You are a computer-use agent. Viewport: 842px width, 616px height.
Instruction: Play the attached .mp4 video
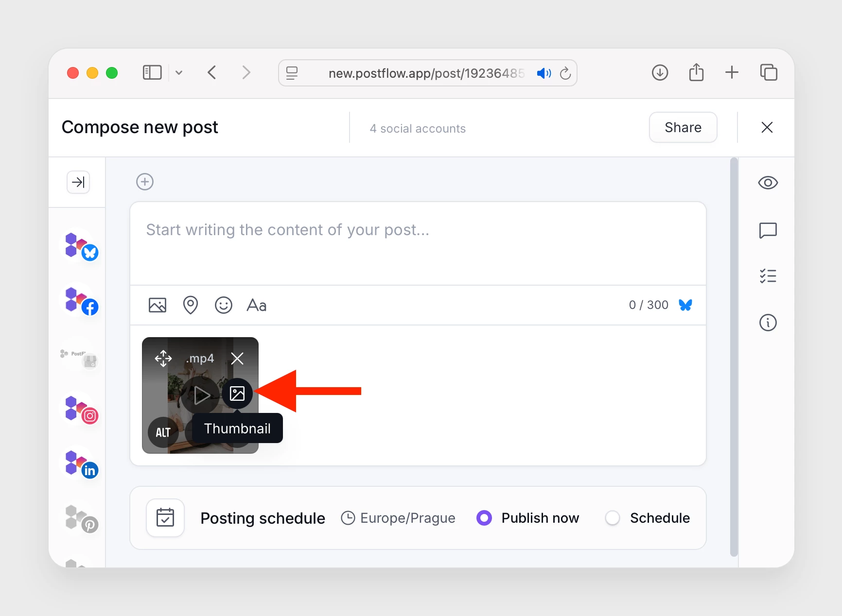point(201,395)
